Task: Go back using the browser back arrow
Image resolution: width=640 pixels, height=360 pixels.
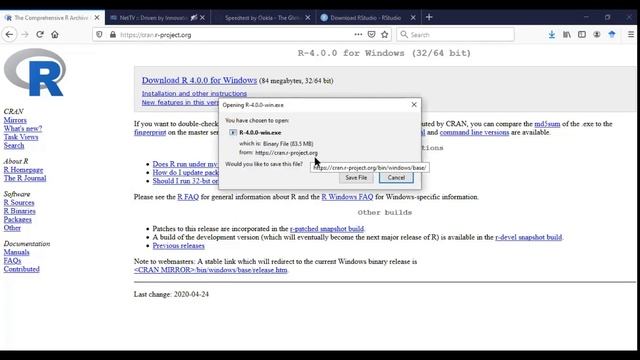Action: 9,35
